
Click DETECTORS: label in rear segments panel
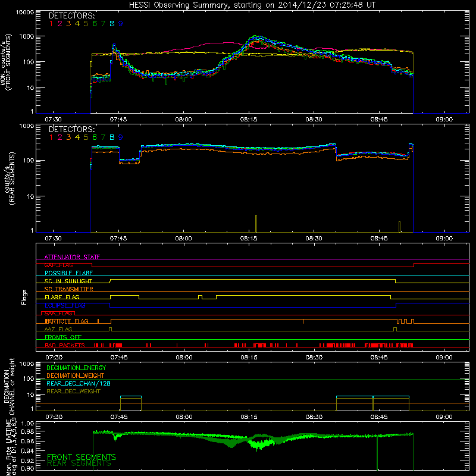(x=71, y=129)
